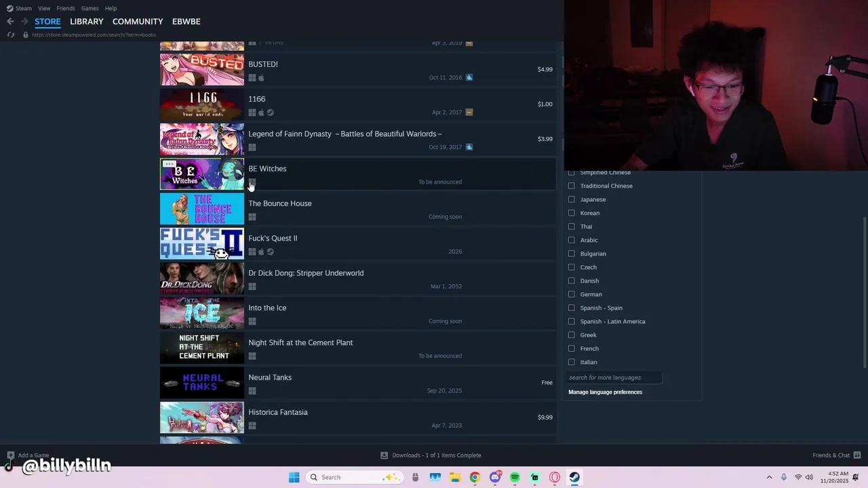Click the mixed review icon on 1166 row

point(469,112)
